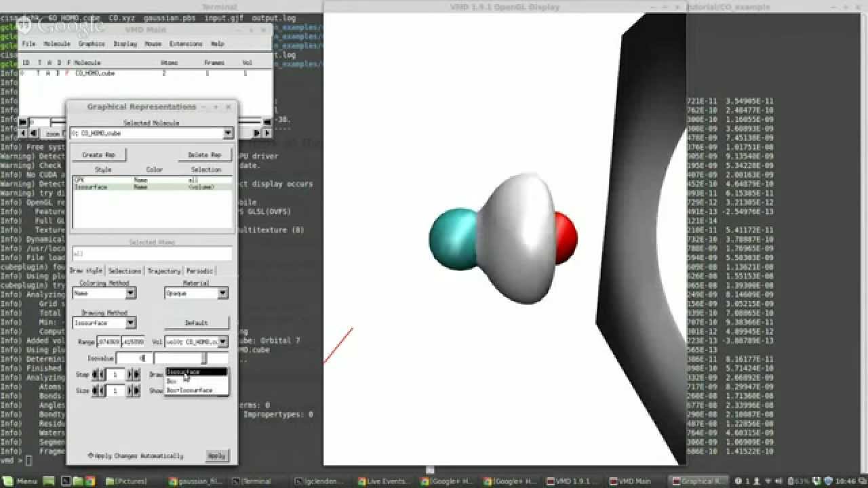
Task: Open the Drawing Method dropdown
Action: pos(104,323)
